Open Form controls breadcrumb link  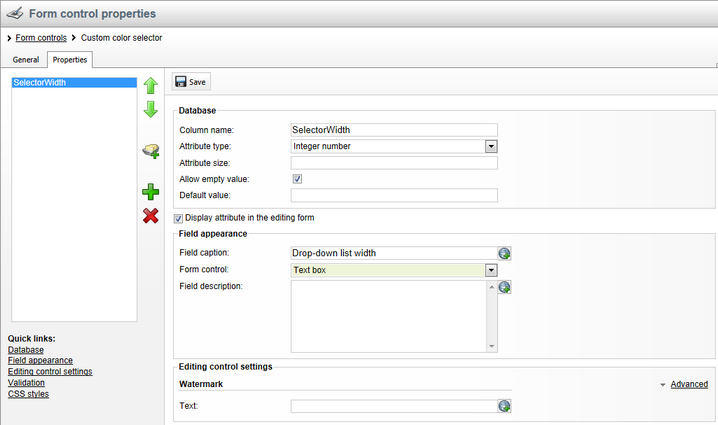click(41, 38)
